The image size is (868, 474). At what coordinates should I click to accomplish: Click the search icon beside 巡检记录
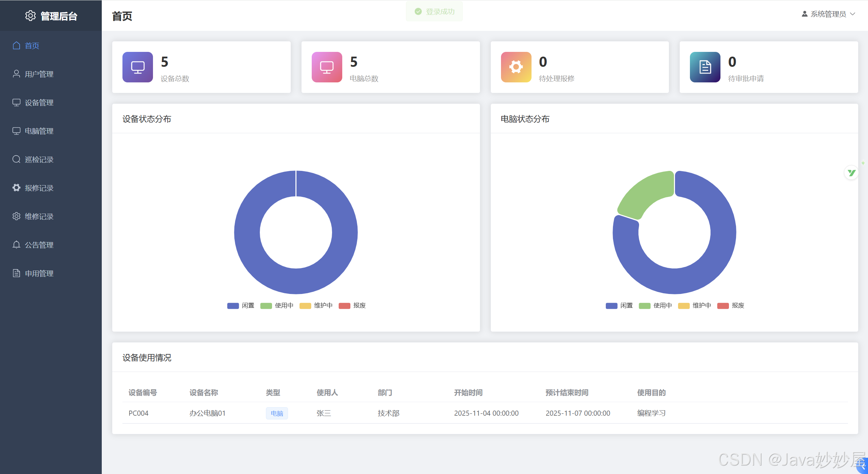[16, 159]
